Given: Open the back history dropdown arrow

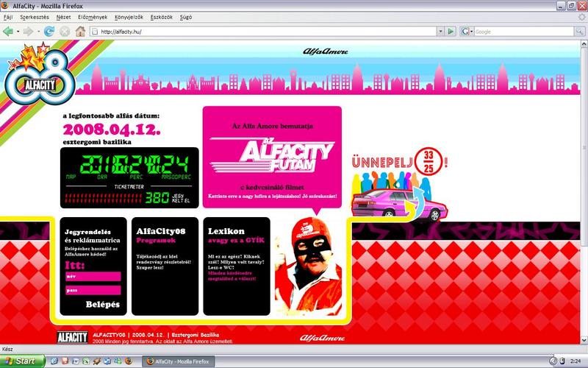Looking at the screenshot, I should 18,32.
